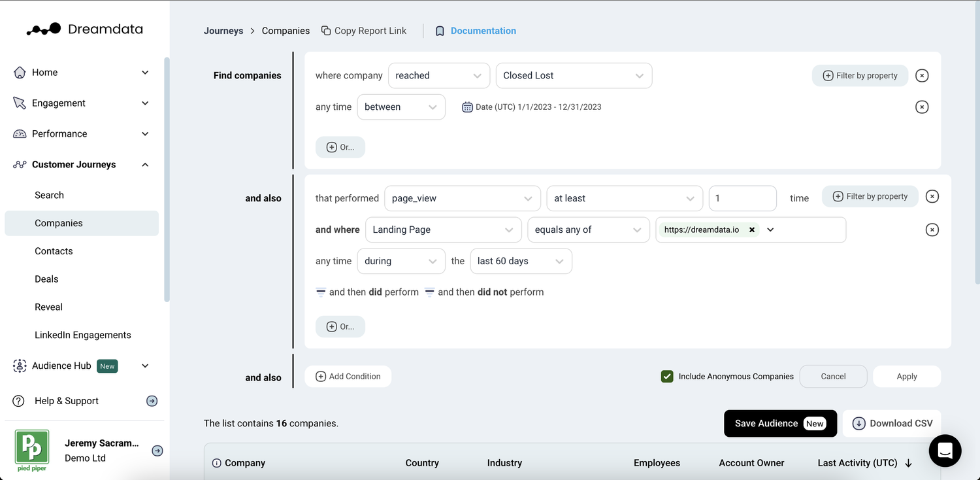Open the equals any of dropdown
The image size is (980, 480).
(589, 230)
